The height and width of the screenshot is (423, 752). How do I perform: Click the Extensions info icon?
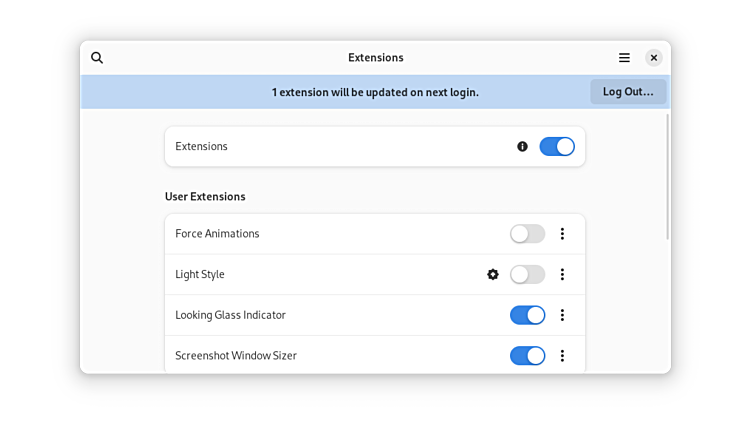(522, 146)
